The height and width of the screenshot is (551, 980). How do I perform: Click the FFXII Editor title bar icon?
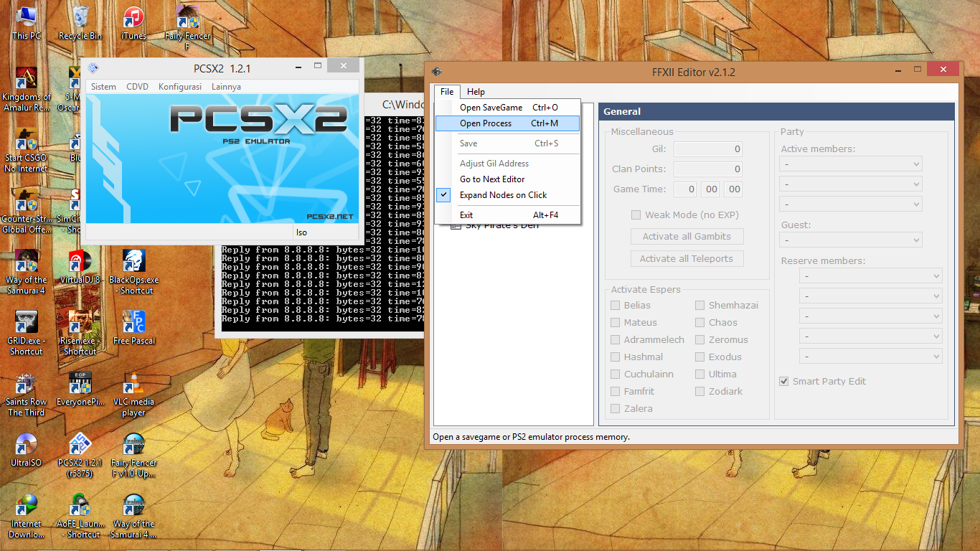[436, 72]
